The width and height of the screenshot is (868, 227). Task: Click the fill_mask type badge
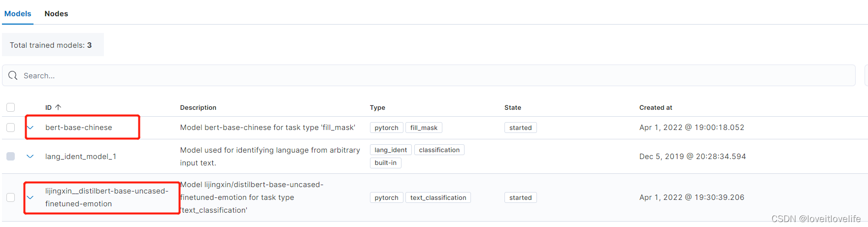[424, 128]
